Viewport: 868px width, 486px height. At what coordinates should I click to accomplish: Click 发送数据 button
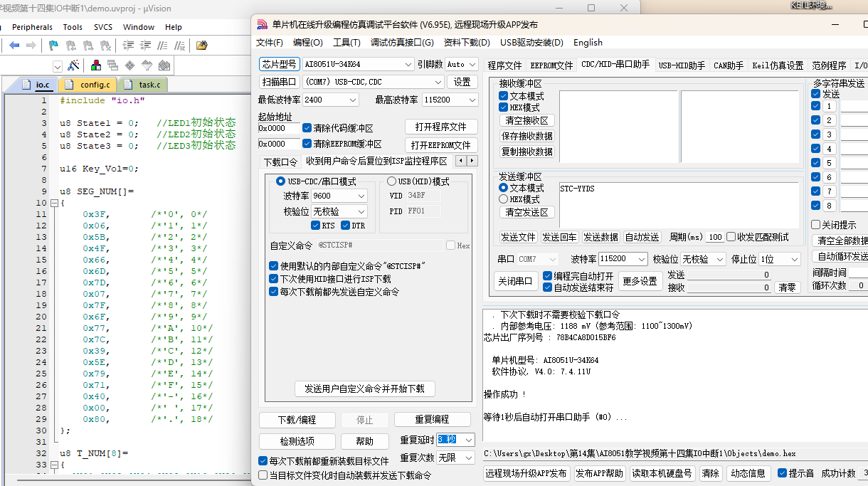601,238
